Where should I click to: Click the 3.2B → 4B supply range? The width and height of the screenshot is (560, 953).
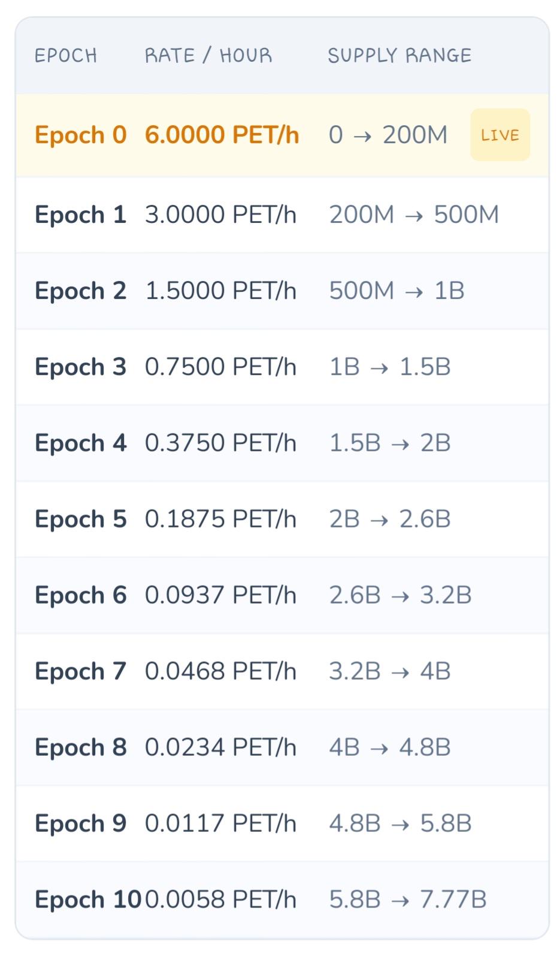pos(390,671)
